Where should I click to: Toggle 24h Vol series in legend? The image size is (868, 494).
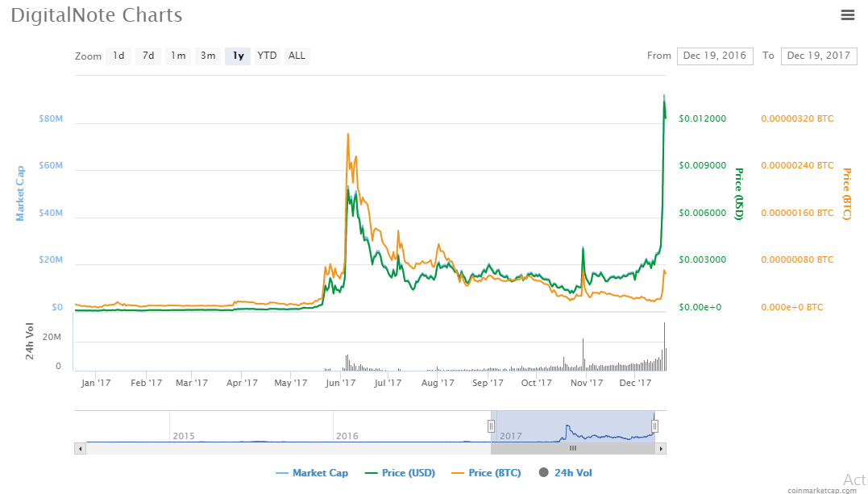565,473
